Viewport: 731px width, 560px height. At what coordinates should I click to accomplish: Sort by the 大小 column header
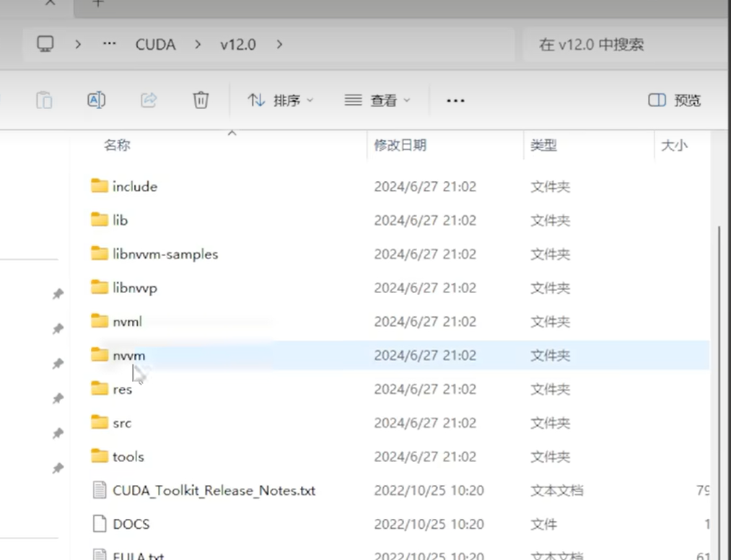click(674, 146)
